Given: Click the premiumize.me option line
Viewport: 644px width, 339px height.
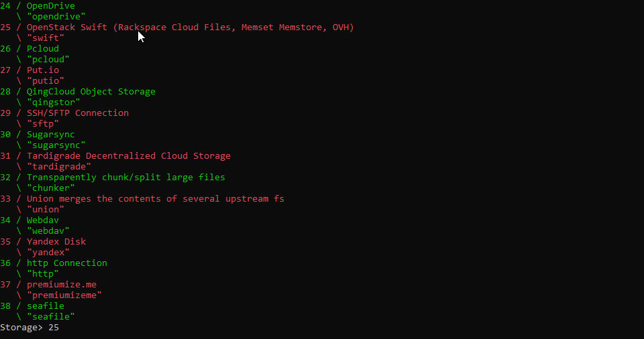Looking at the screenshot, I should [x=61, y=285].
